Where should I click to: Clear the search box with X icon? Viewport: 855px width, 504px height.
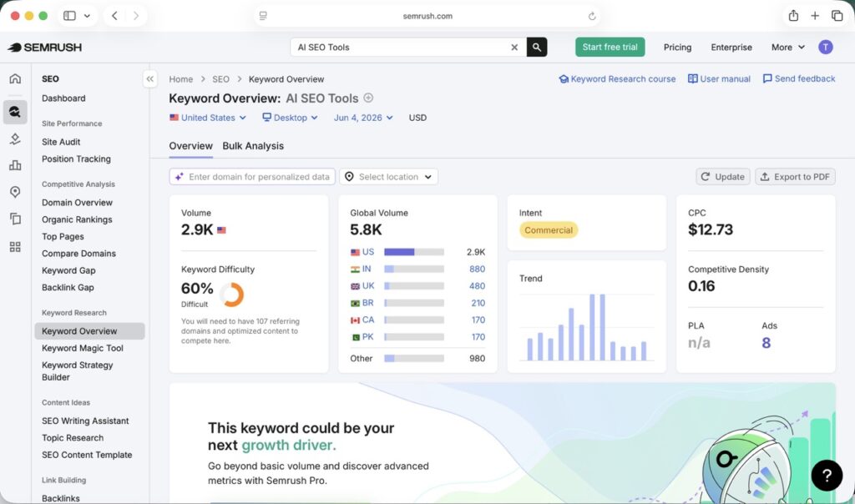tap(514, 48)
